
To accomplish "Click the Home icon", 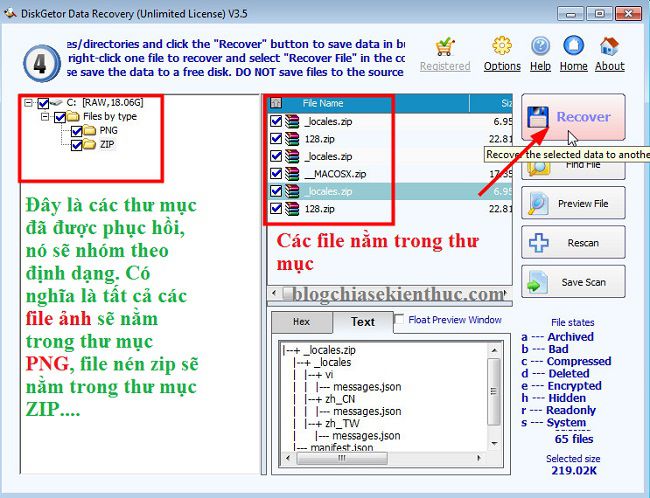I will point(573,46).
